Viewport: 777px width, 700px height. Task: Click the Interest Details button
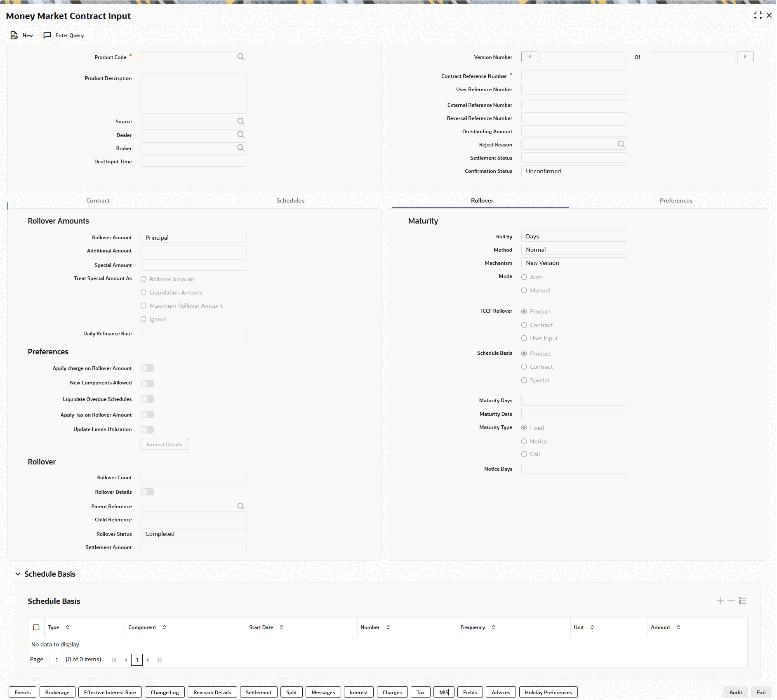pyautogui.click(x=164, y=445)
